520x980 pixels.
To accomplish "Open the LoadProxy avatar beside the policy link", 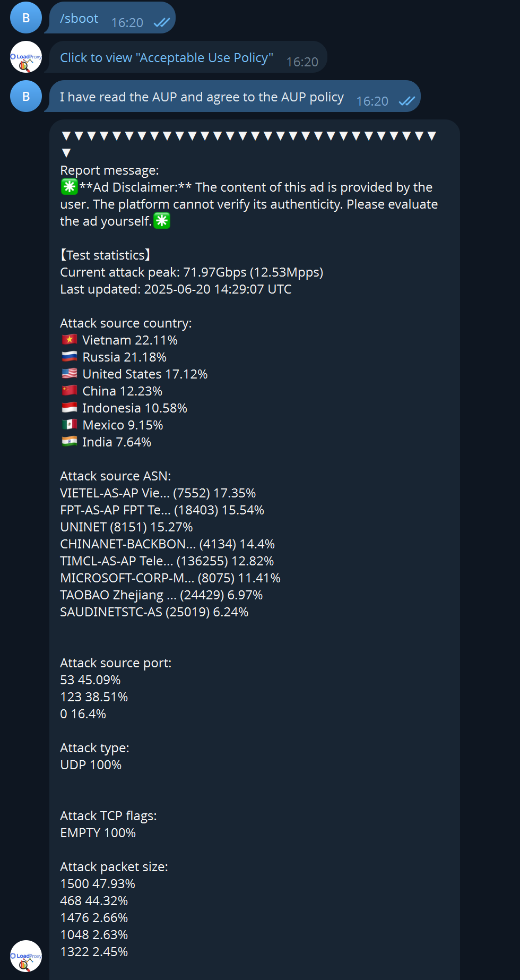I will [x=25, y=57].
